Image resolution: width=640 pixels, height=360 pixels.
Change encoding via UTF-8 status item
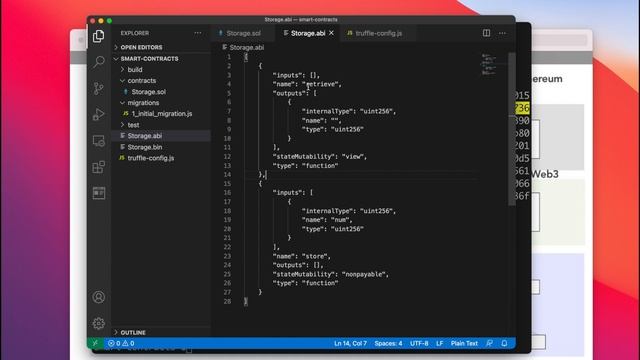419,343
